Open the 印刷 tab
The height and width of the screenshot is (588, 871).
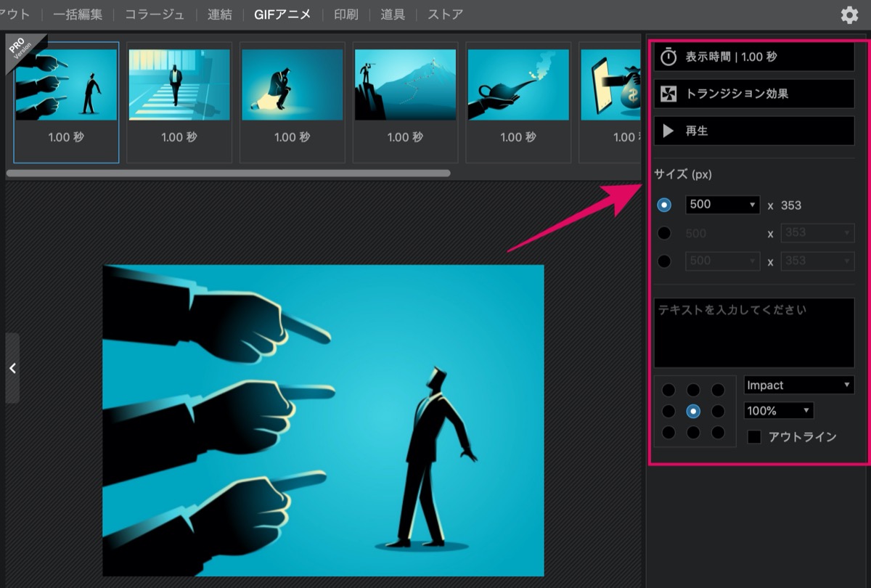tap(345, 15)
